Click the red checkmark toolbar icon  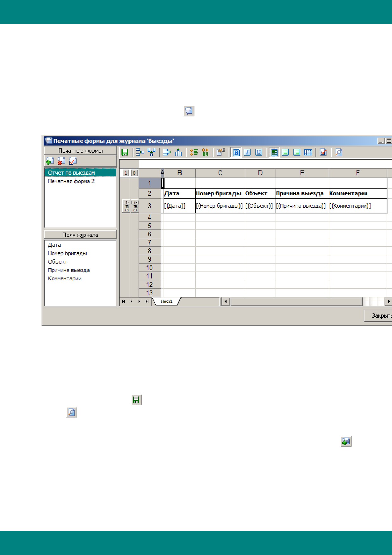tap(323, 153)
